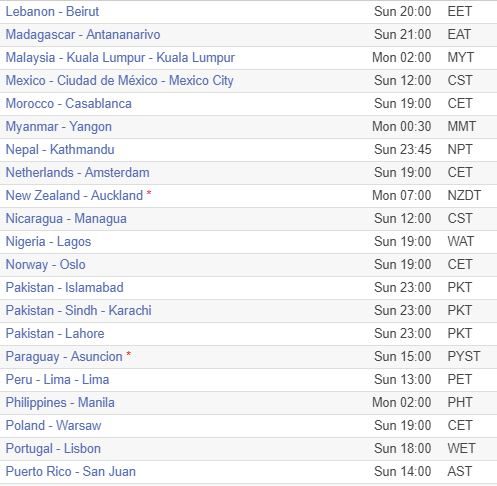Open the Norway - Oslo link
This screenshot has width=497, height=486.
click(x=46, y=265)
